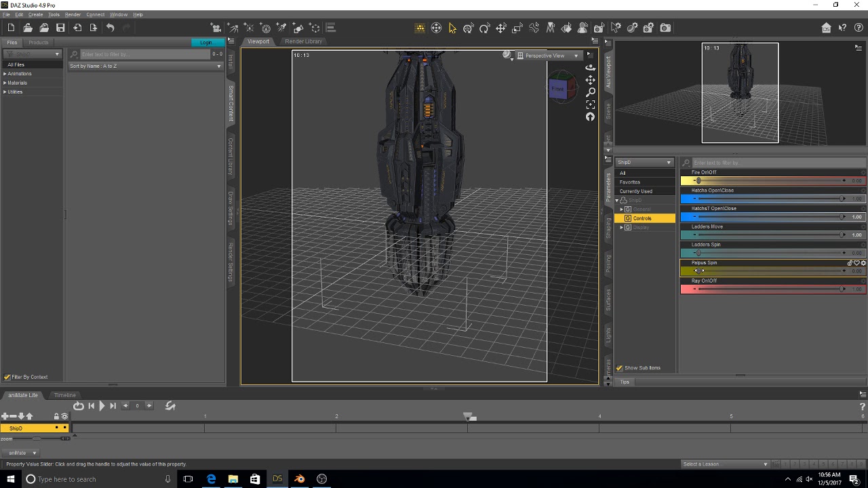Create a new scene file

[11, 28]
